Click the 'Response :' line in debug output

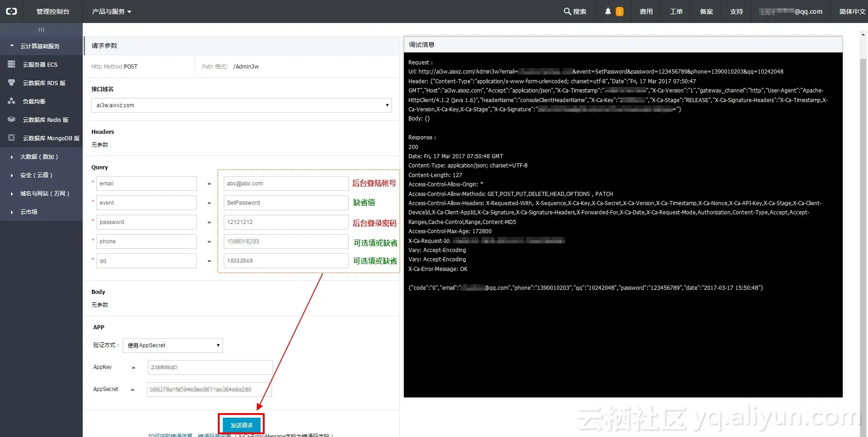click(x=422, y=138)
